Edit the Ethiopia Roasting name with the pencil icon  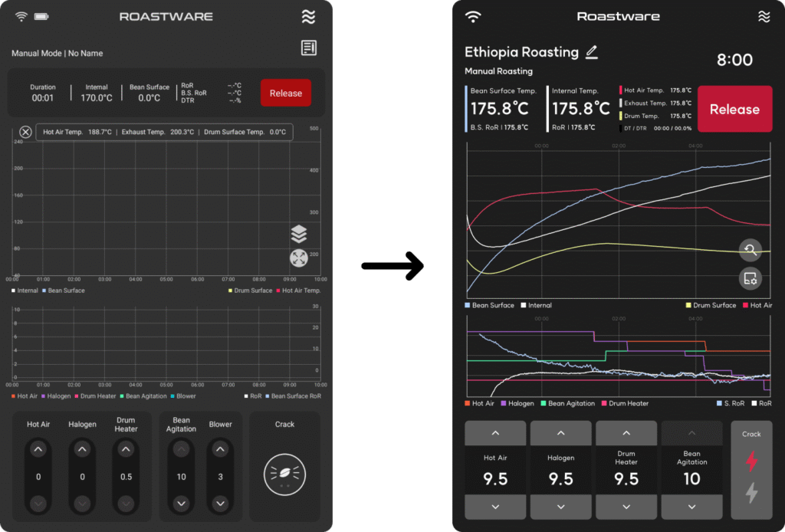(x=592, y=52)
